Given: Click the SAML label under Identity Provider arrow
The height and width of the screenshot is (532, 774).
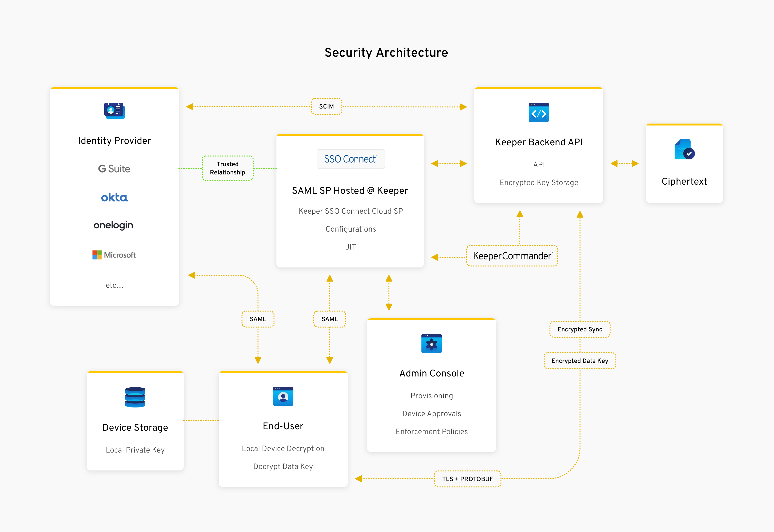Looking at the screenshot, I should 258,319.
